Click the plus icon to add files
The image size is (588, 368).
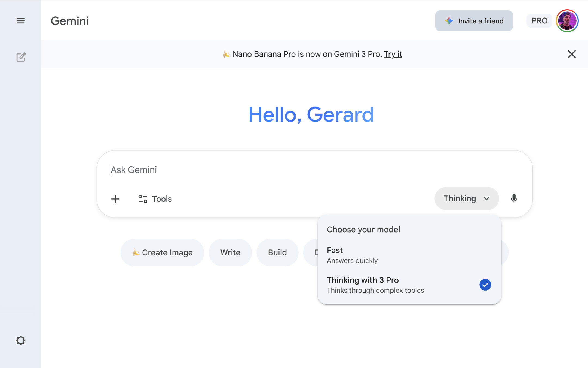tap(115, 199)
